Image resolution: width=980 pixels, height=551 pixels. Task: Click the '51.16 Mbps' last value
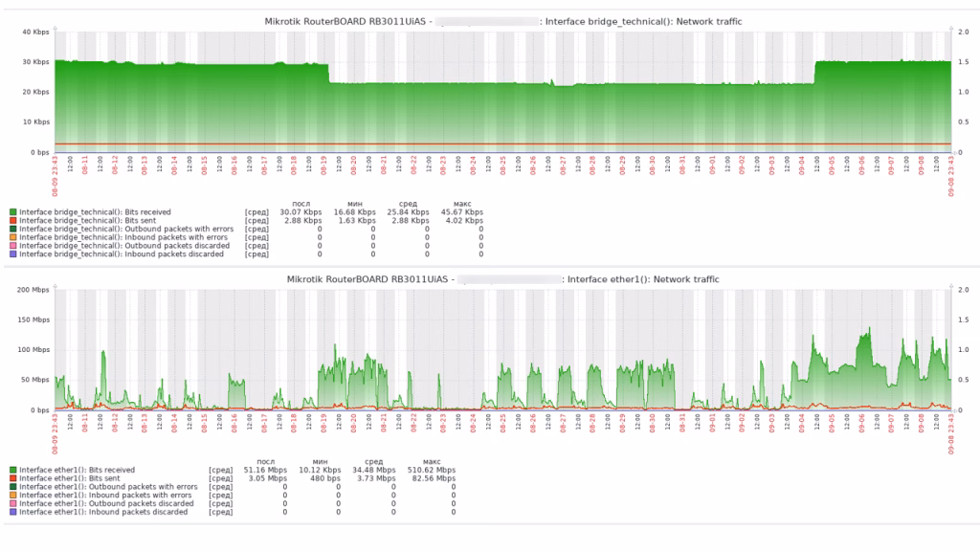(x=266, y=471)
